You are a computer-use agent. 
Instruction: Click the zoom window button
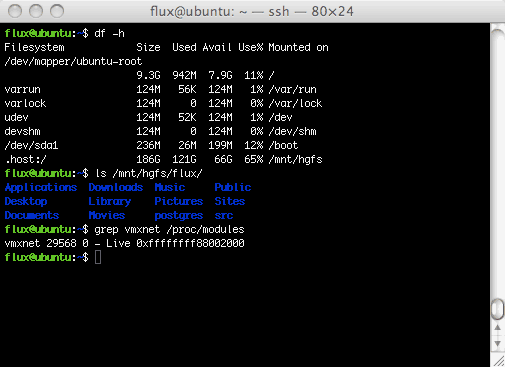tap(57, 11)
